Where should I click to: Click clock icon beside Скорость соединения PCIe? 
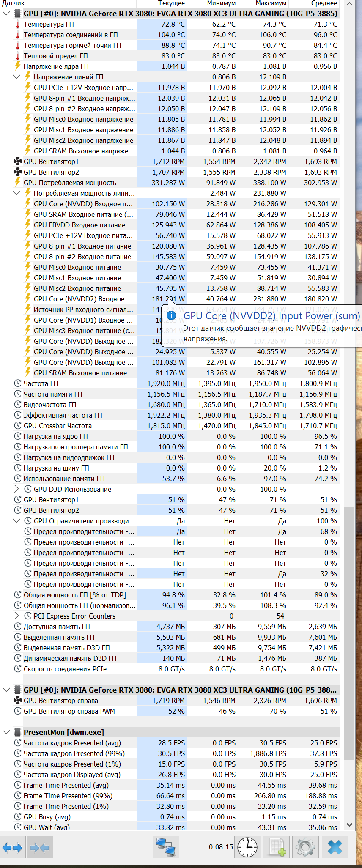pos(18,669)
